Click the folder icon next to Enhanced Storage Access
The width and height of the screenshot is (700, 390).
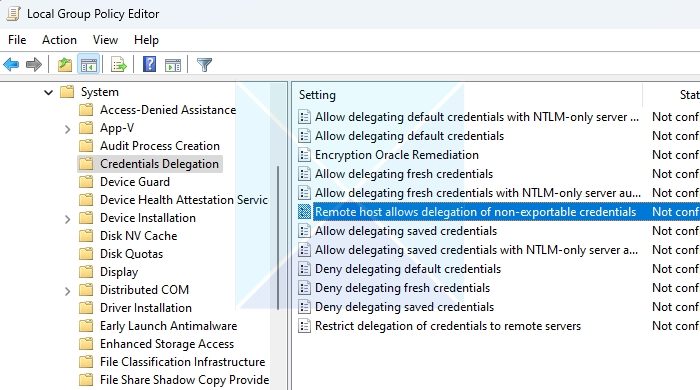(86, 344)
